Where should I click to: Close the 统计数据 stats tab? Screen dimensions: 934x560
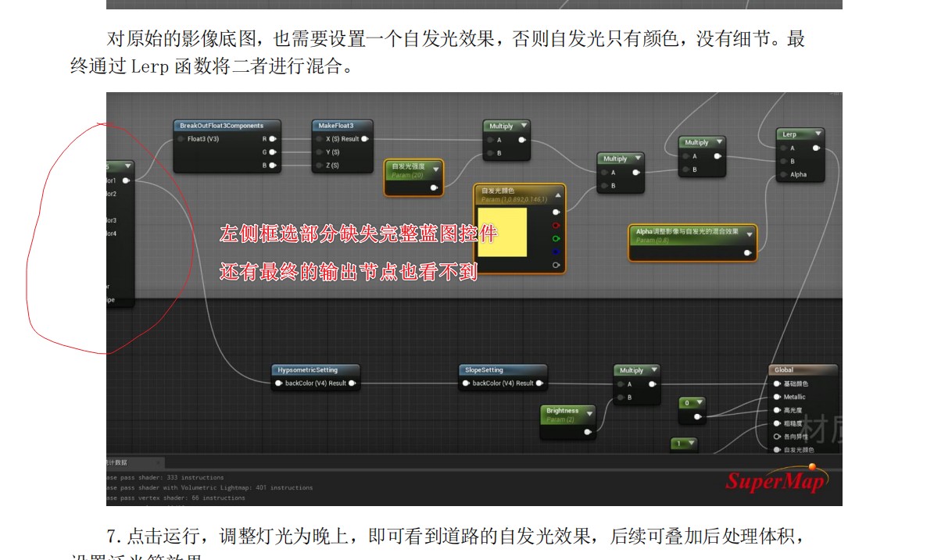click(158, 462)
